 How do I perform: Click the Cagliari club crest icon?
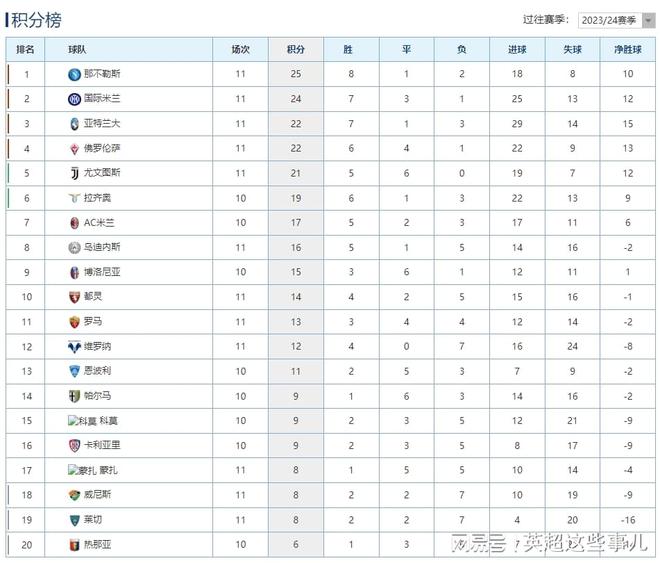click(75, 446)
